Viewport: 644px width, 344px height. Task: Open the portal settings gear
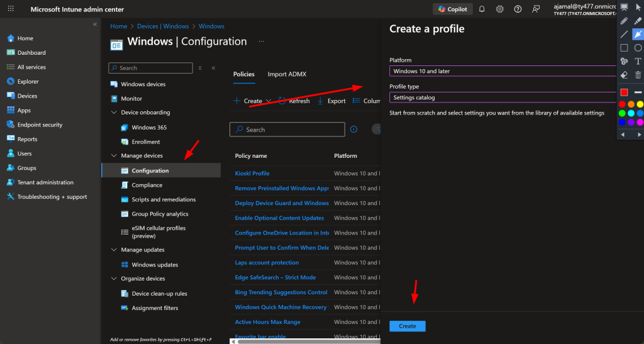[499, 9]
